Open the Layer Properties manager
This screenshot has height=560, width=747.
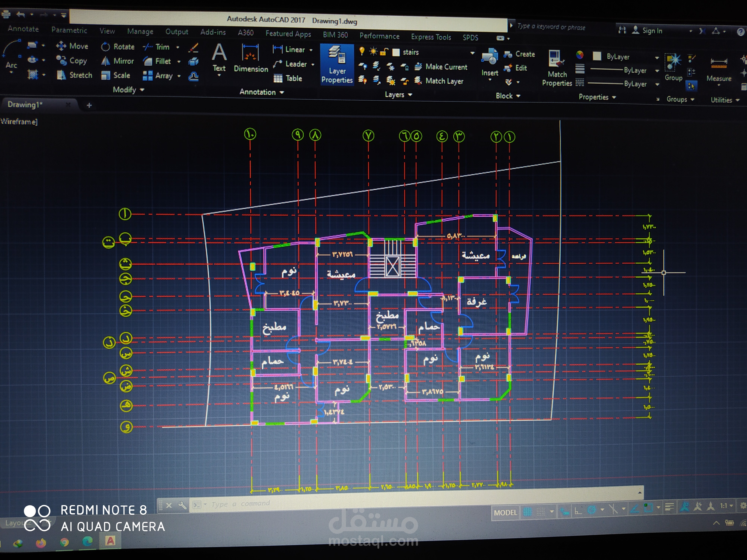pos(337,64)
